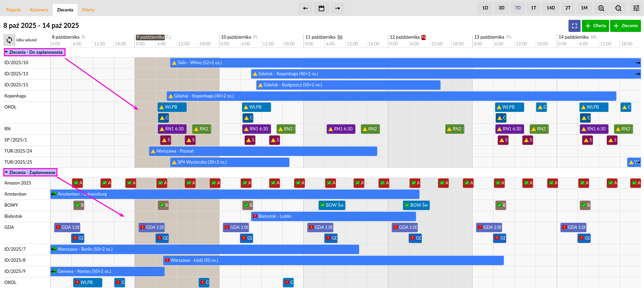644x288 pixels.
Task: Open the view settings sliders icon
Action: pos(636,8)
